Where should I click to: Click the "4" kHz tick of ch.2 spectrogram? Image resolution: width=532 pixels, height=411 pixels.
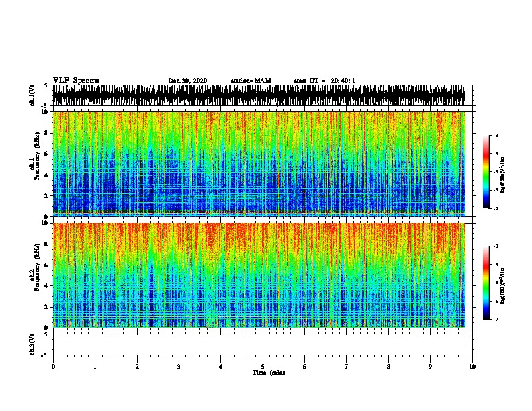[47, 286]
